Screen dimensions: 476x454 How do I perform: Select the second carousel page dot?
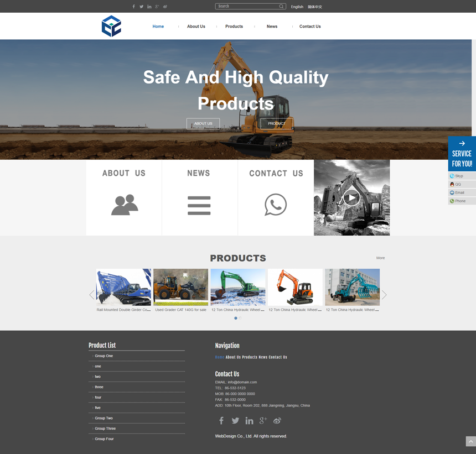click(x=240, y=318)
